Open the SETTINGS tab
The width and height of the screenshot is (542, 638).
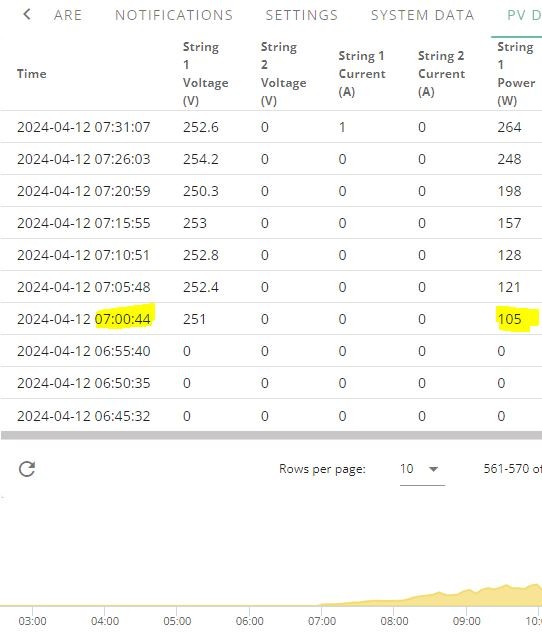302,15
